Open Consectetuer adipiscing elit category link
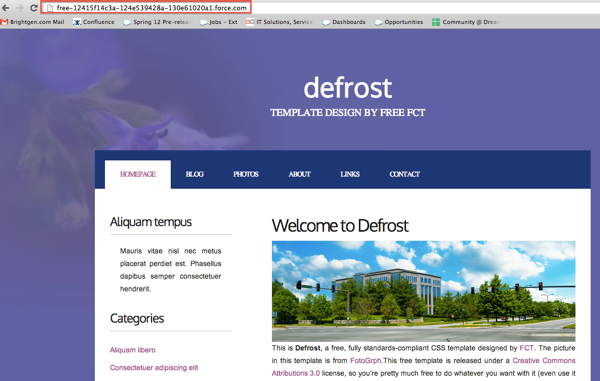This screenshot has height=381, width=600. tap(154, 368)
